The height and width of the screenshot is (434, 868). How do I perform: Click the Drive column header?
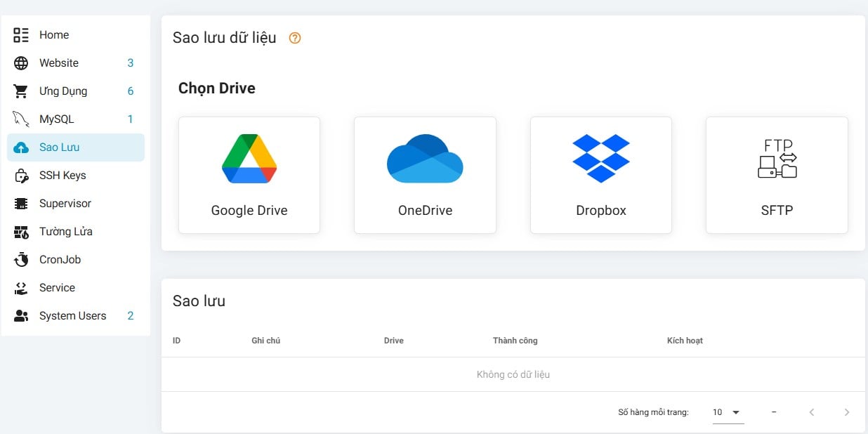(x=394, y=341)
